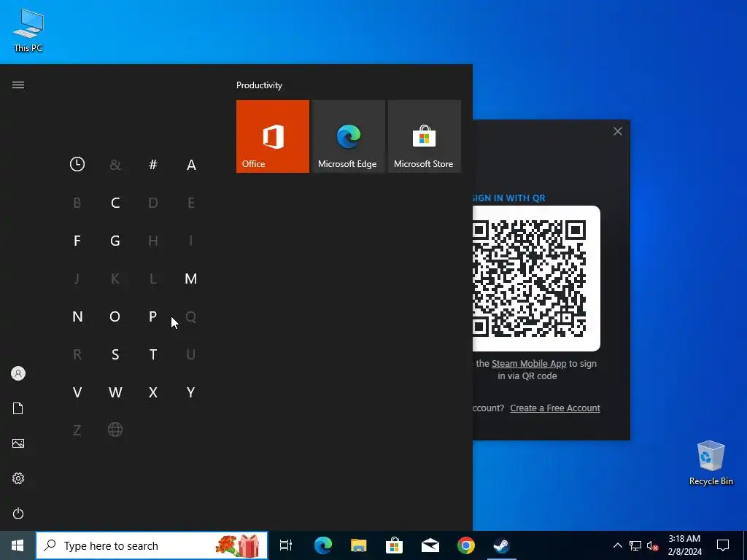
Task: Open Task View on the taskbar
Action: [x=286, y=545]
